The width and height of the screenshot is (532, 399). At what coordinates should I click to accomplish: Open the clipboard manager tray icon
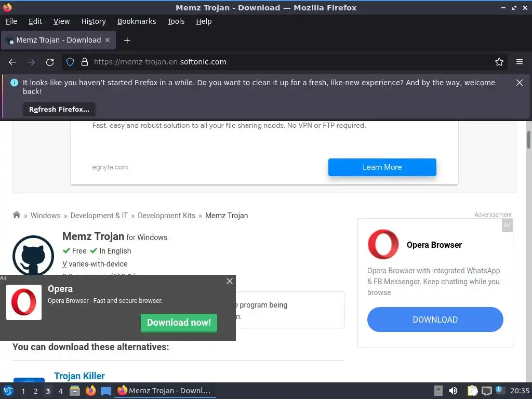click(472, 391)
